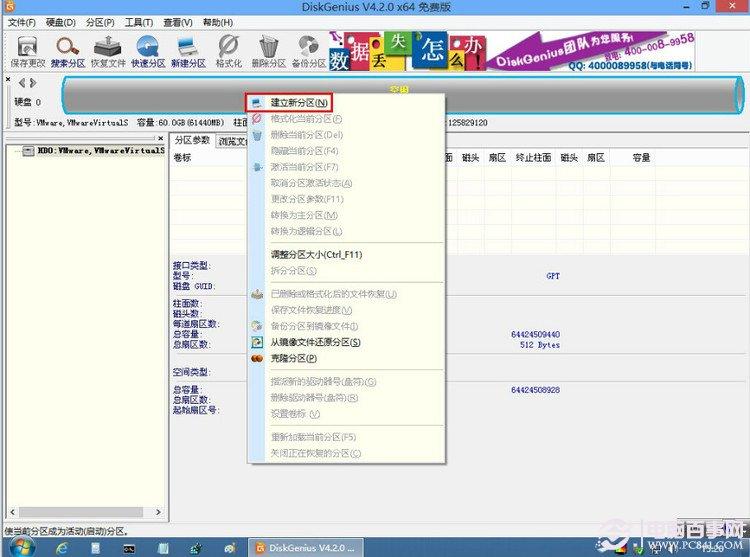The height and width of the screenshot is (557, 750).
Task: Go to next disk with right arrow
Action: [33, 83]
